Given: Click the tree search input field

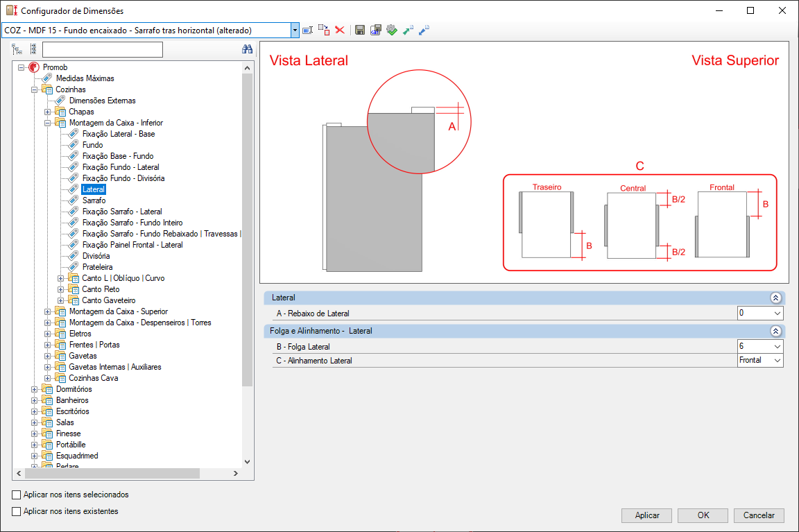Looking at the screenshot, I should 103,49.
